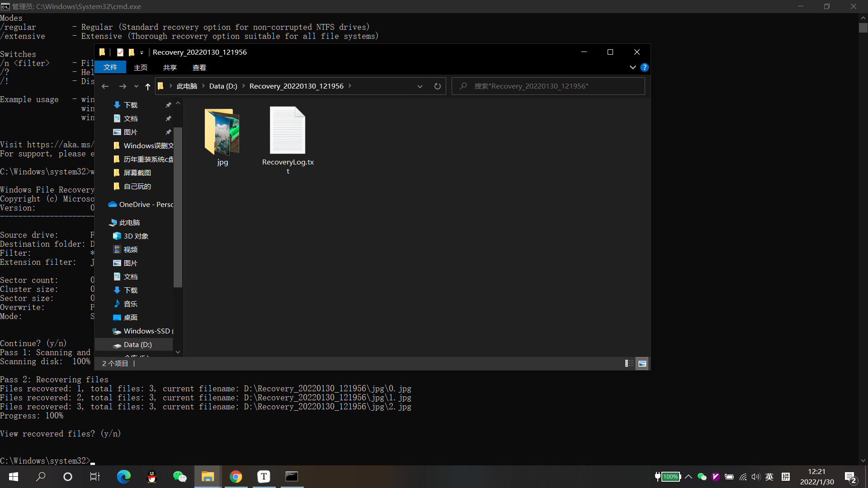Screen dimensions: 868x488
Task: Open the 文件 menu tab
Action: click(110, 67)
